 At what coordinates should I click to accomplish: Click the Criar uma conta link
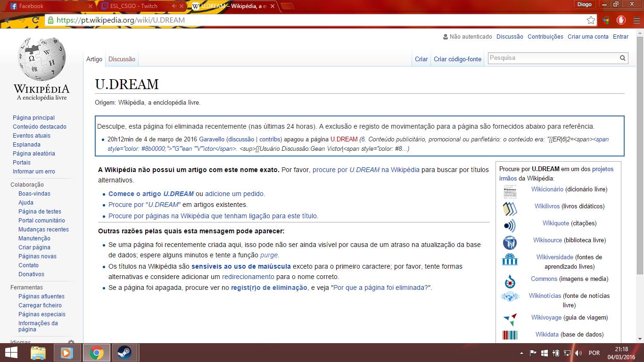pyautogui.click(x=588, y=37)
